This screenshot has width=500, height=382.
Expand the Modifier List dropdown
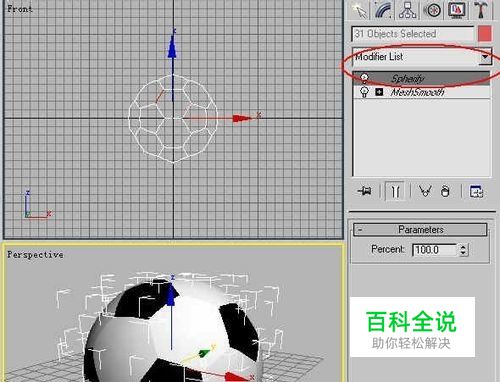click(x=485, y=57)
